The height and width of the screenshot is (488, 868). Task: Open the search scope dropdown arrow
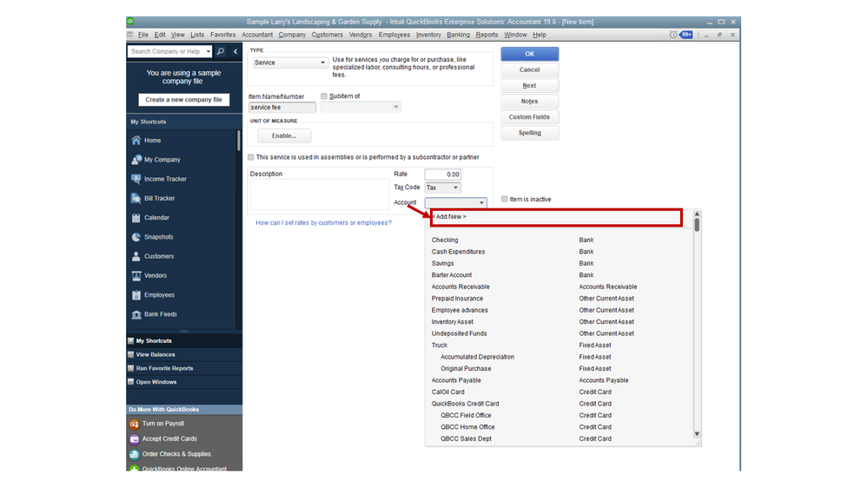click(x=209, y=51)
